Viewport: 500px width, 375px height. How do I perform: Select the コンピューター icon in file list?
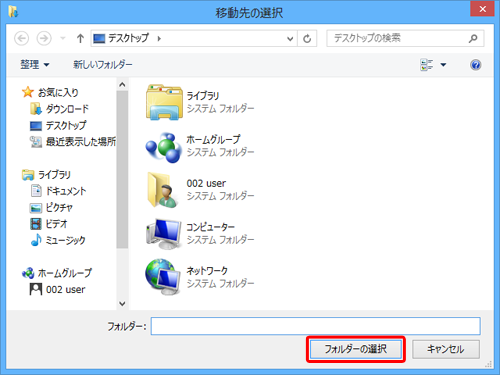tap(164, 234)
